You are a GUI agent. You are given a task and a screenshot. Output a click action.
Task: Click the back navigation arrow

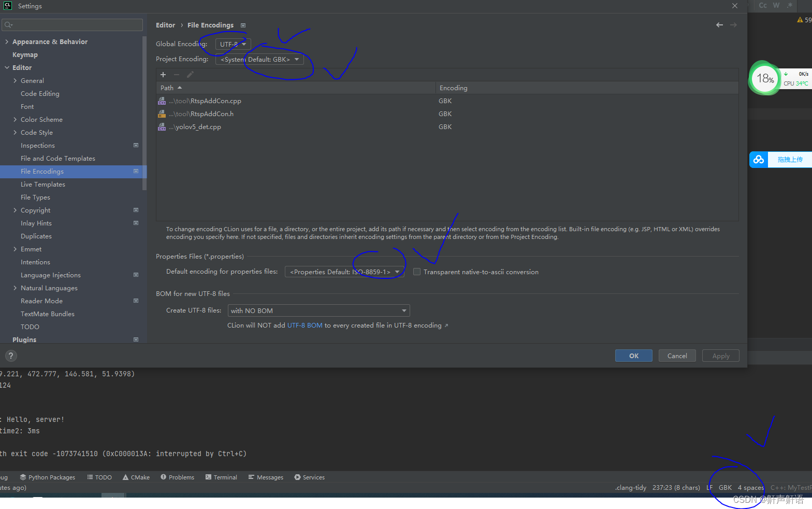[719, 25]
